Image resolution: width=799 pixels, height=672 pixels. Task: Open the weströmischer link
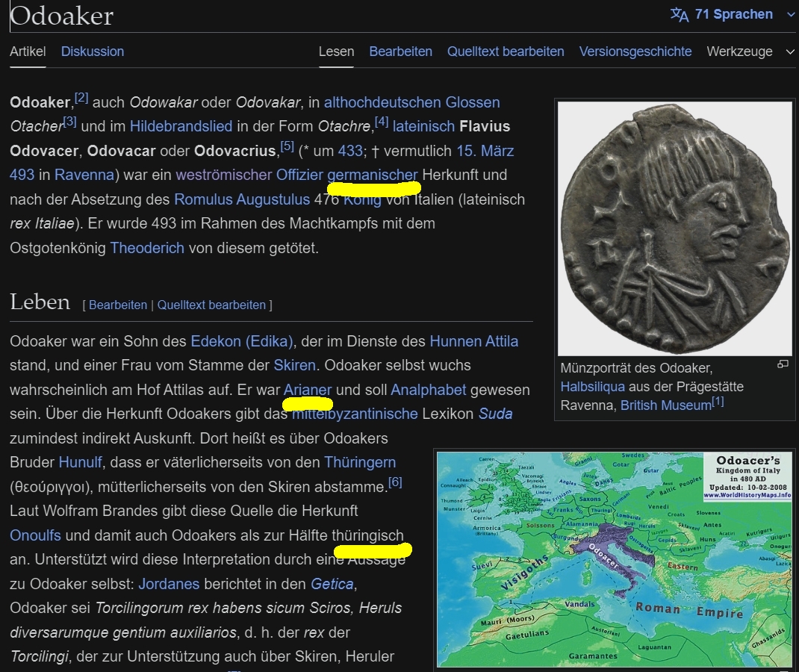click(x=224, y=175)
